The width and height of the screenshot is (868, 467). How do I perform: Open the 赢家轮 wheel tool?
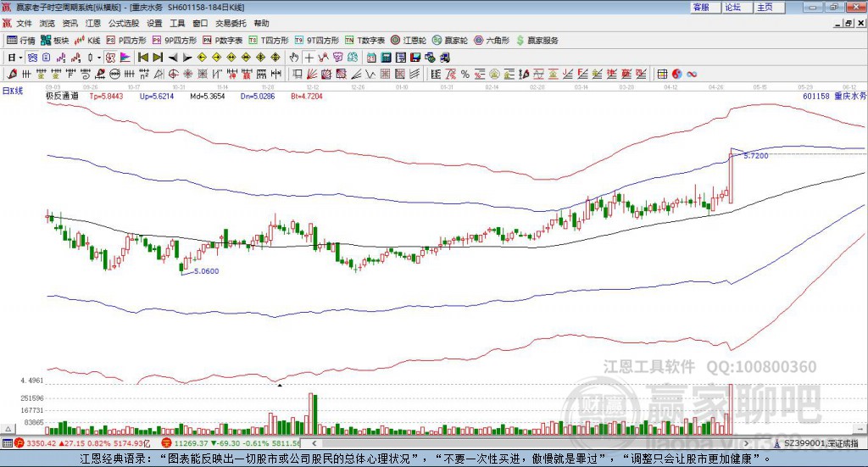click(x=450, y=41)
